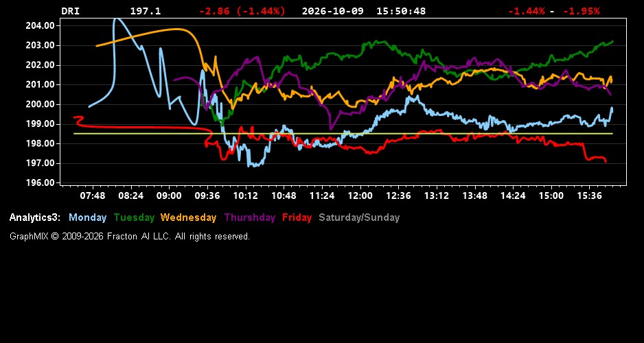Click the Analytics3 label
Image resolution: width=644 pixels, height=343 pixels.
click(35, 217)
